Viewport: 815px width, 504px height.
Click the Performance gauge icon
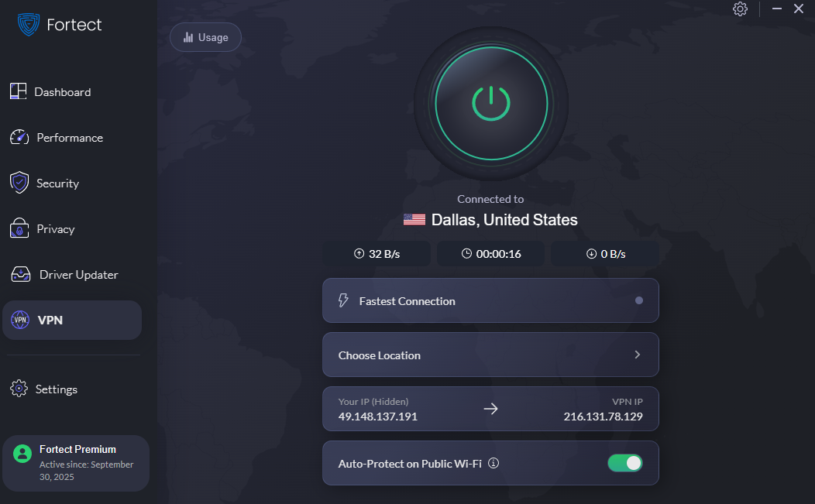[x=19, y=137]
